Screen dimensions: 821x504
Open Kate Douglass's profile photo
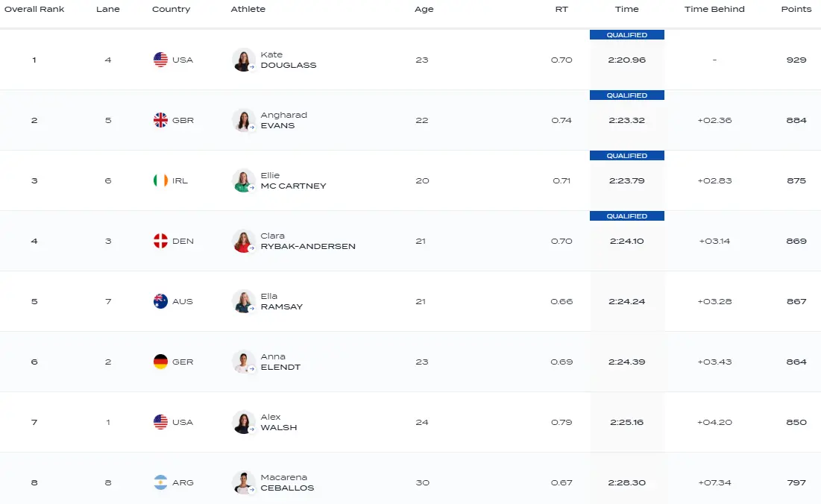tap(244, 60)
